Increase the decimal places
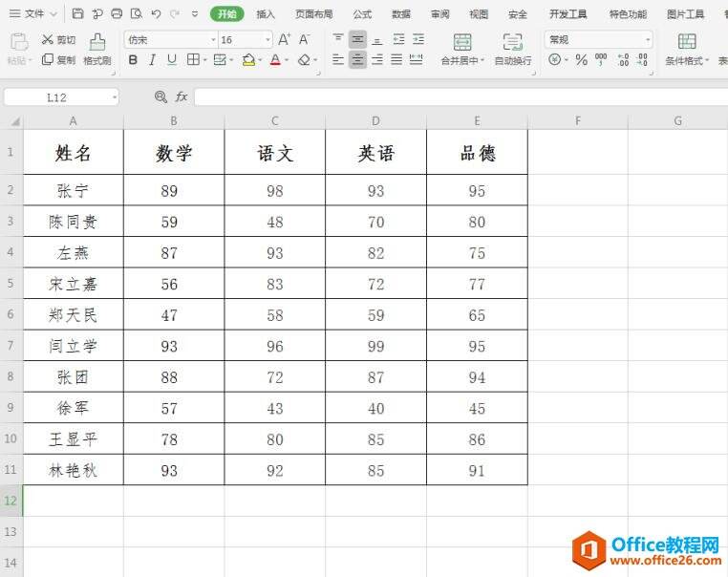The width and height of the screenshot is (728, 577). pyautogui.click(x=623, y=59)
